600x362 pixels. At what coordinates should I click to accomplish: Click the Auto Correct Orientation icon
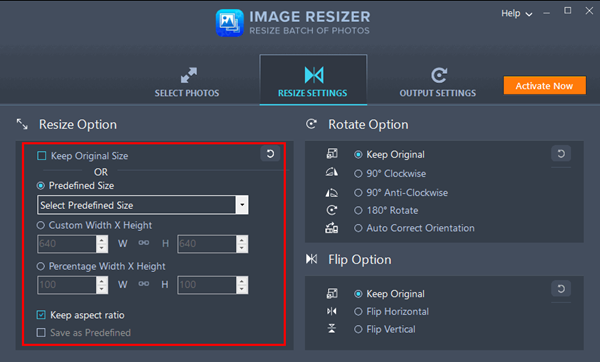coord(332,228)
